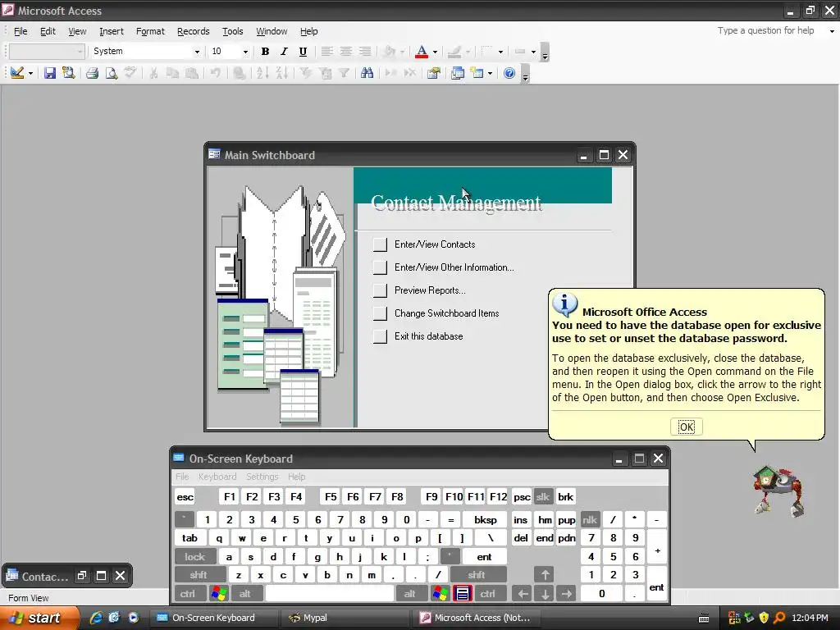Viewport: 840px width, 630px height.
Task: Toggle the nlk key on On-Screen Keyboard
Action: coord(590,519)
